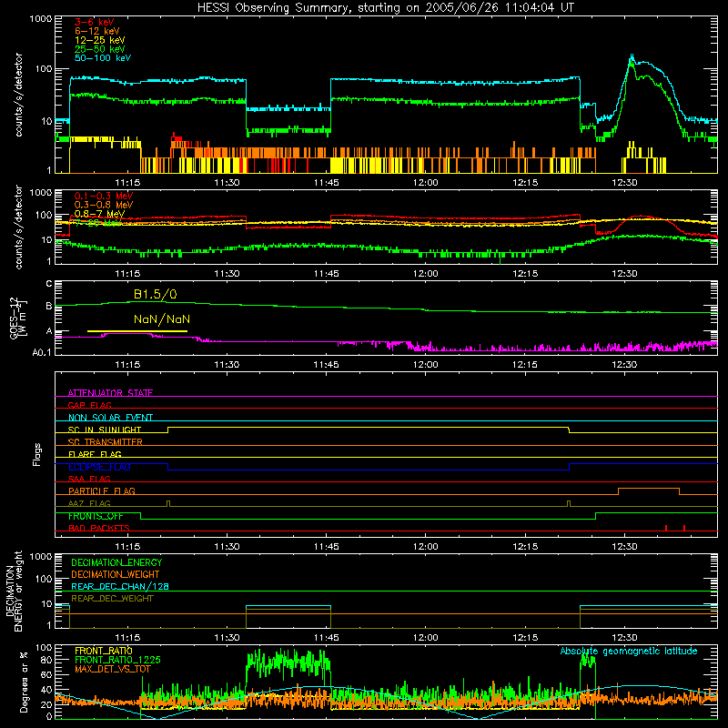The image size is (728, 728).
Task: Click the first red BAD_PACKETS spike
Action: [666, 528]
